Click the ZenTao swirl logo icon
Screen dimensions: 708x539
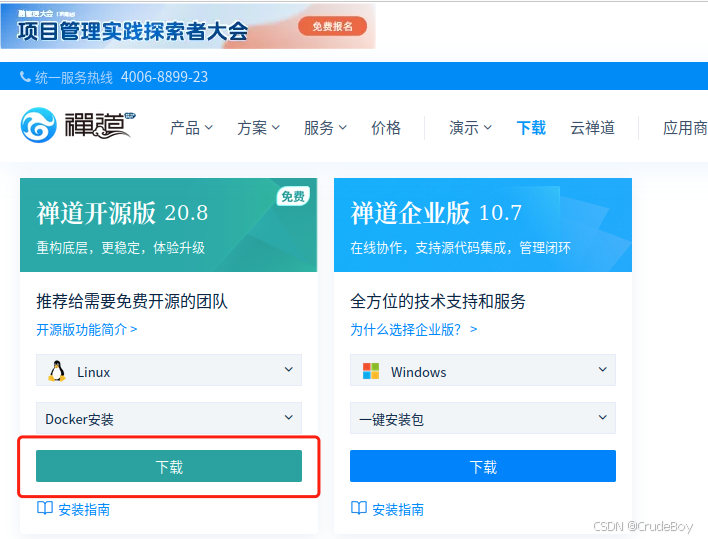click(39, 125)
